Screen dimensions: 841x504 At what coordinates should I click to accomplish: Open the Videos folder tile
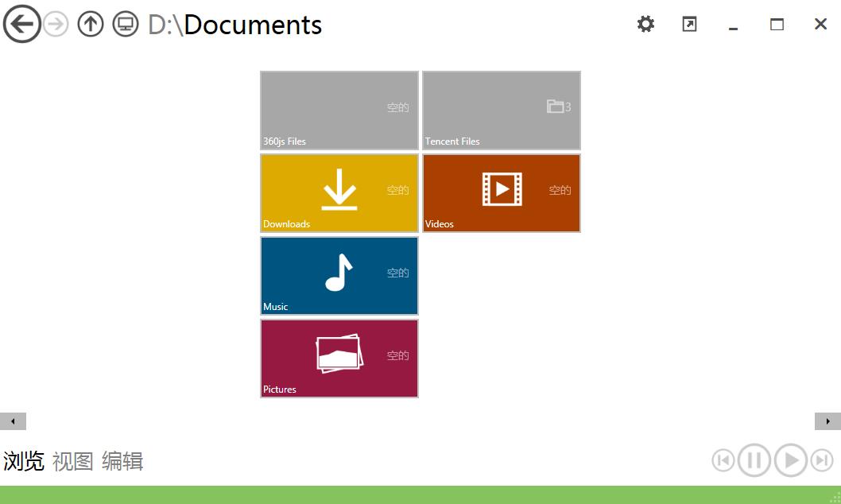coord(502,193)
